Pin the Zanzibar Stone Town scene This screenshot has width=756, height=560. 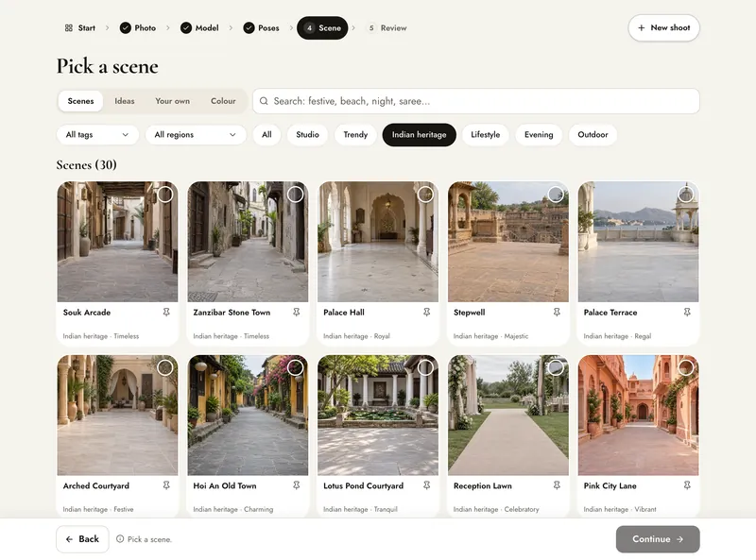(x=297, y=313)
